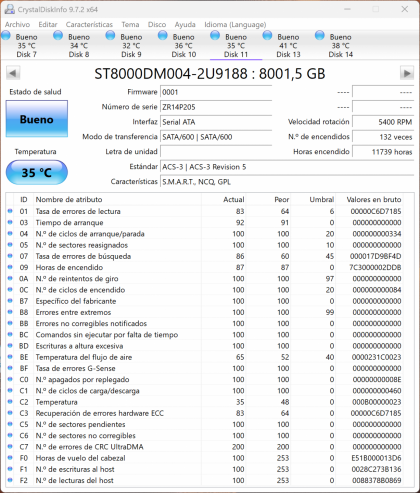Go to next disk arrow
Image resolution: width=420 pixels, height=493 pixels.
pos(407,73)
